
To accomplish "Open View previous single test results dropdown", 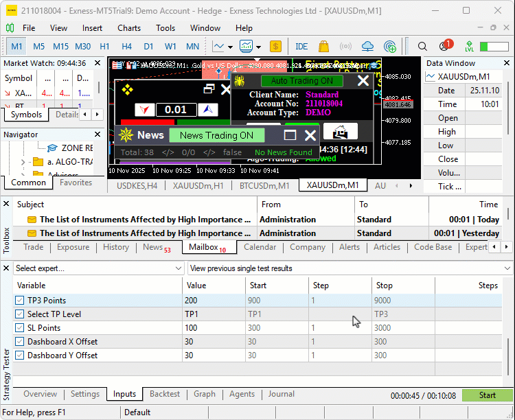I will point(350,268).
